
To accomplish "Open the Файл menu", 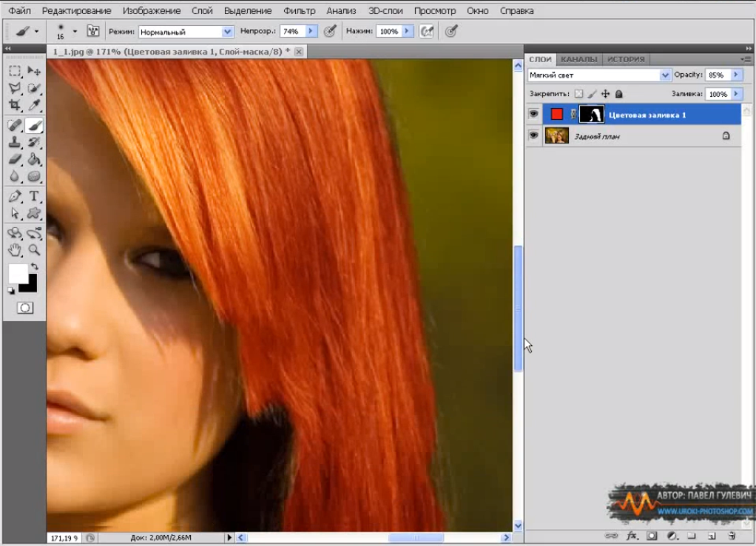I will tap(19, 10).
